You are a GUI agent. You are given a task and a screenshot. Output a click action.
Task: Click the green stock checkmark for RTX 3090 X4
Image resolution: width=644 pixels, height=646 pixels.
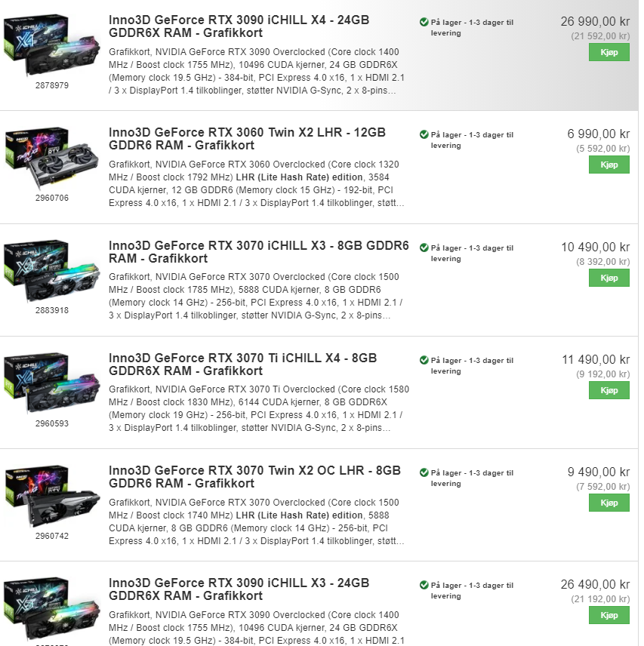click(x=424, y=22)
